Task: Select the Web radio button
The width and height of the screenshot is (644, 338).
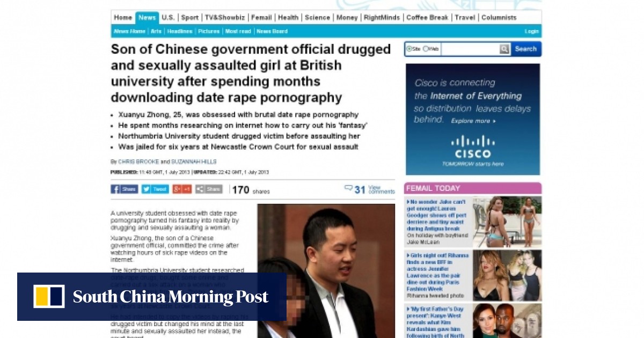Action: (426, 49)
